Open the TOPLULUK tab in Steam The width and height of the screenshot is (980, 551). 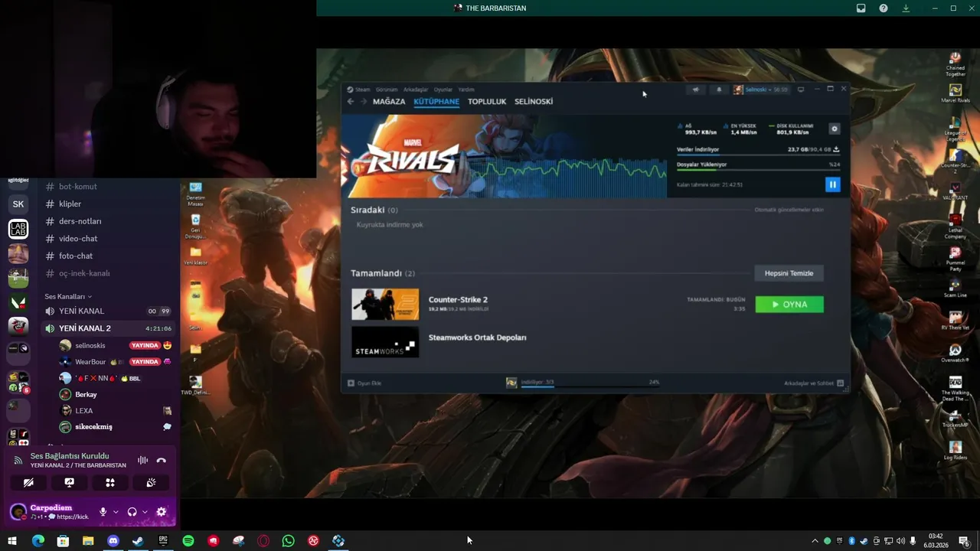pyautogui.click(x=487, y=101)
